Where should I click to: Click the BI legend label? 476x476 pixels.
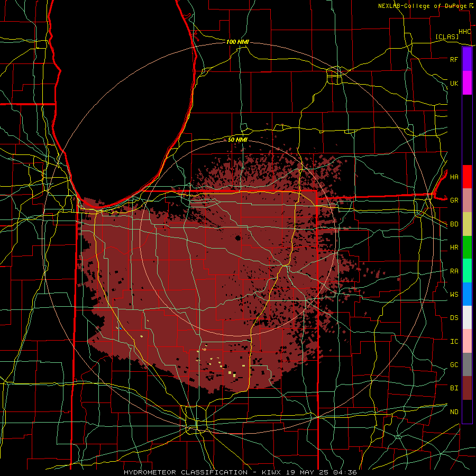454,388
